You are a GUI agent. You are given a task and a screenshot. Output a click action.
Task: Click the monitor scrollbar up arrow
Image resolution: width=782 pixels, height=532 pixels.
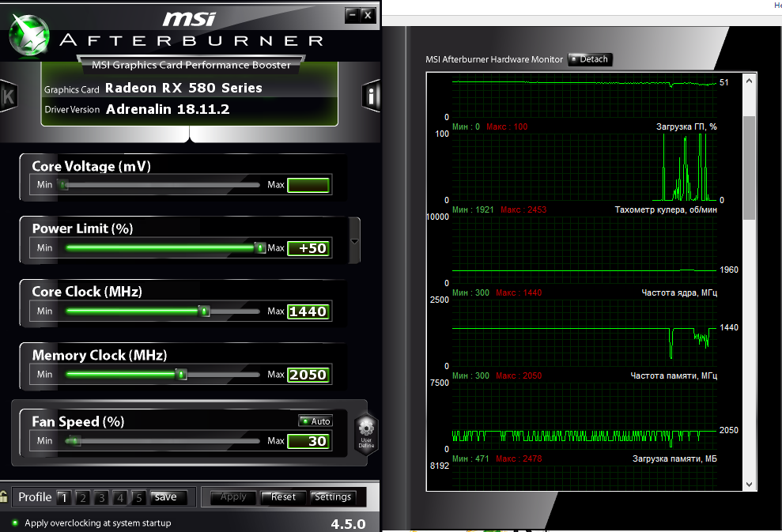(x=749, y=81)
